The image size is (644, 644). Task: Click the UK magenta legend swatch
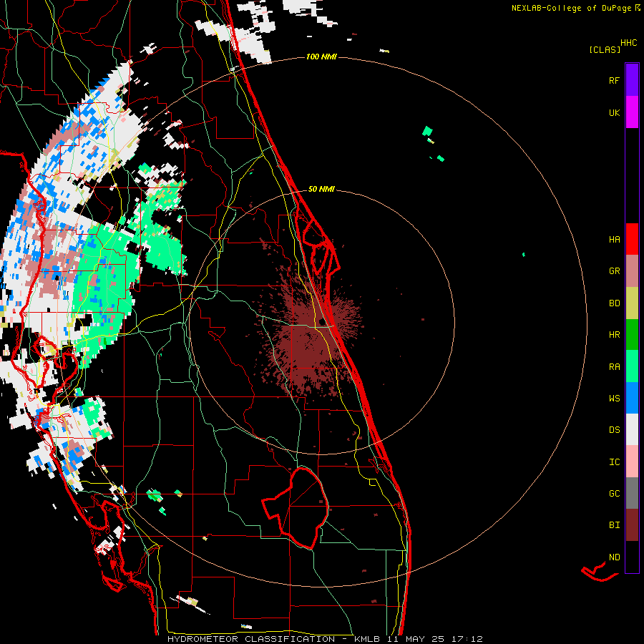[x=632, y=112]
